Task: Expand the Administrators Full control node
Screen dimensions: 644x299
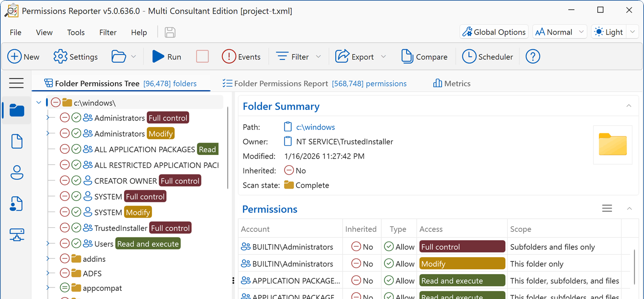Action: click(48, 118)
